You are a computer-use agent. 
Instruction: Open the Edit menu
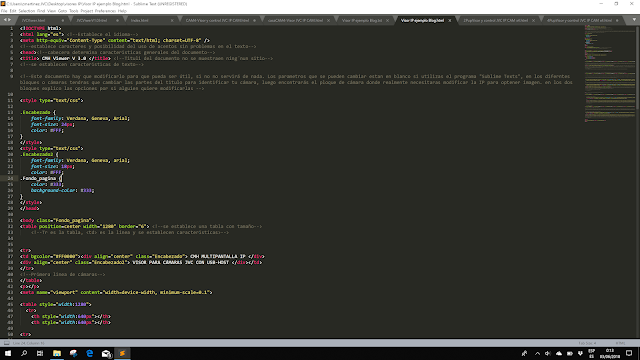(x=13, y=11)
